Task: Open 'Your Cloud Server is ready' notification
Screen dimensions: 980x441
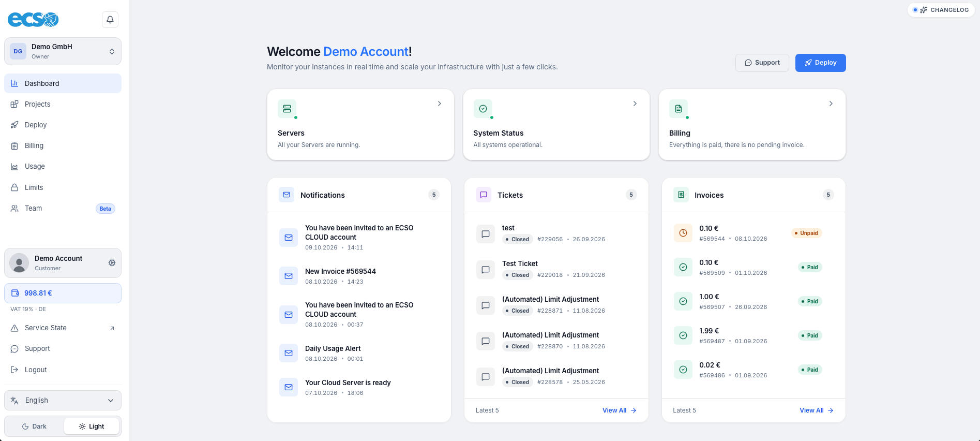Action: coord(359,387)
